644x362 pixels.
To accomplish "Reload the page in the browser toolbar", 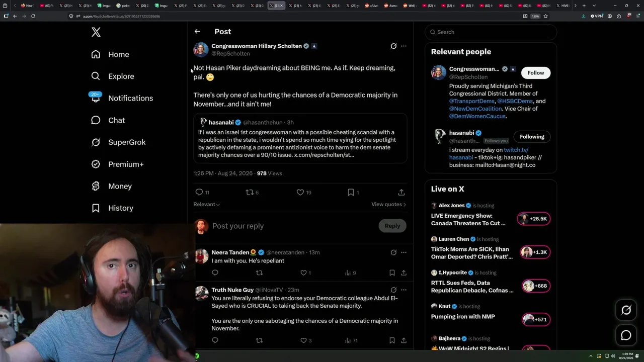I will (33, 16).
